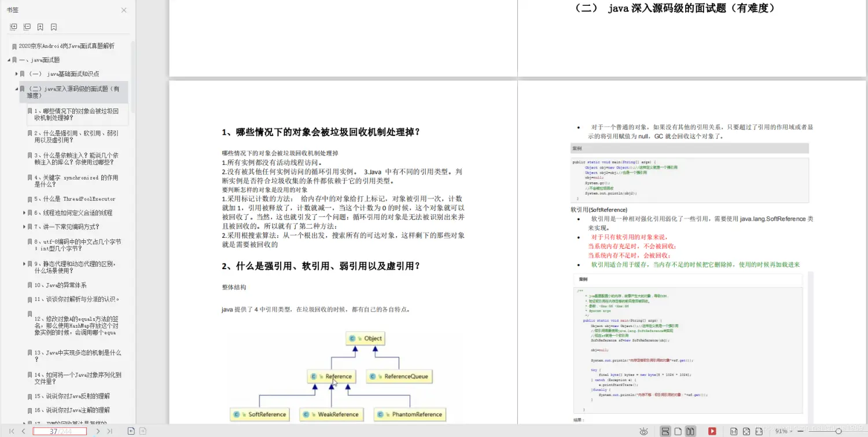Click the collapse-all bookmarks icon
868x437 pixels.
pos(27,27)
